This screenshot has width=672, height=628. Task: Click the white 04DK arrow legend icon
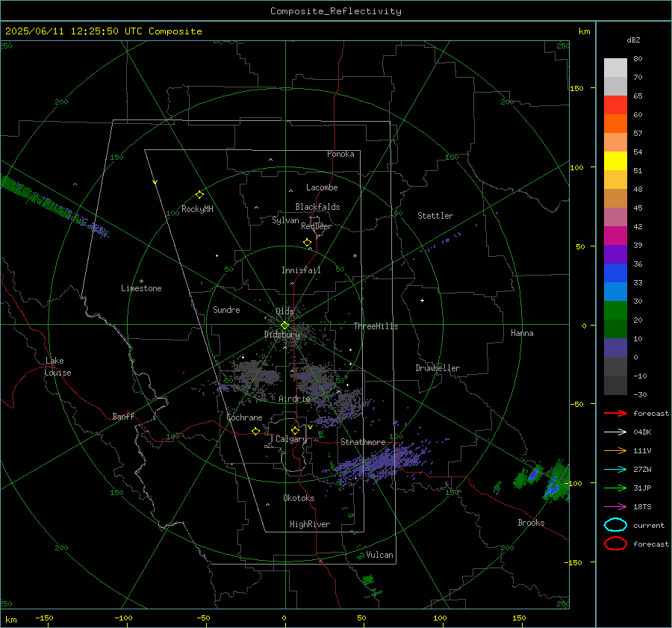615,432
